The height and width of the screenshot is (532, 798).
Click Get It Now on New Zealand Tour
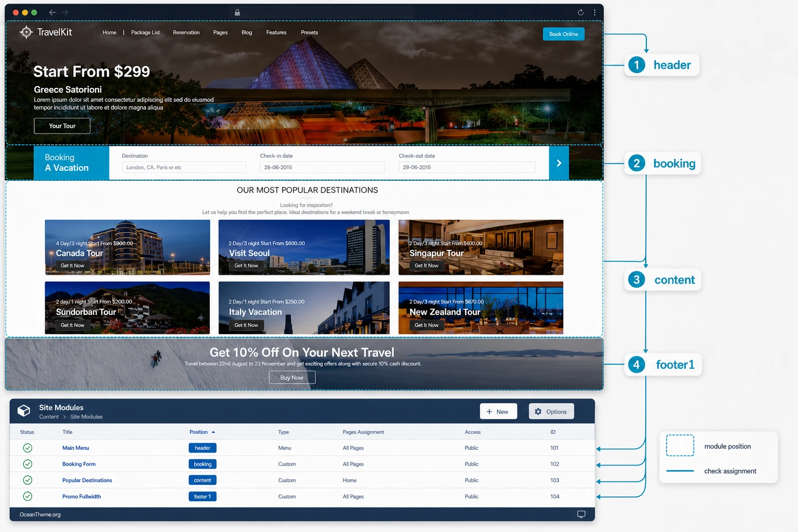(x=427, y=325)
